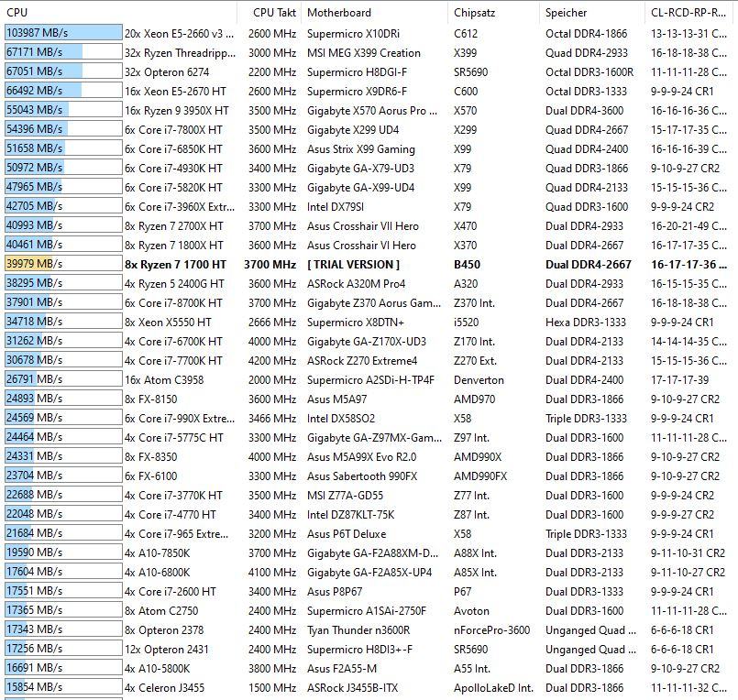Click the 9-11-10-31 CR2 timing cell
The width and height of the screenshot is (738, 700).
[688, 554]
